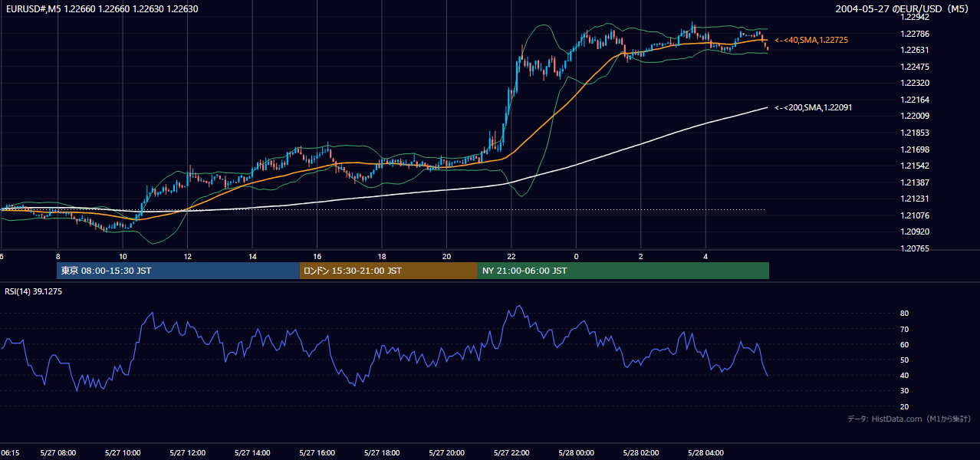Click the RSI 50 level label
The height and width of the screenshot is (460, 980).
pyautogui.click(x=904, y=360)
